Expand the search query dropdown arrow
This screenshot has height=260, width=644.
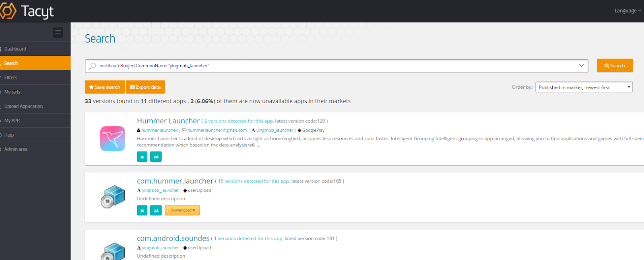click(581, 66)
